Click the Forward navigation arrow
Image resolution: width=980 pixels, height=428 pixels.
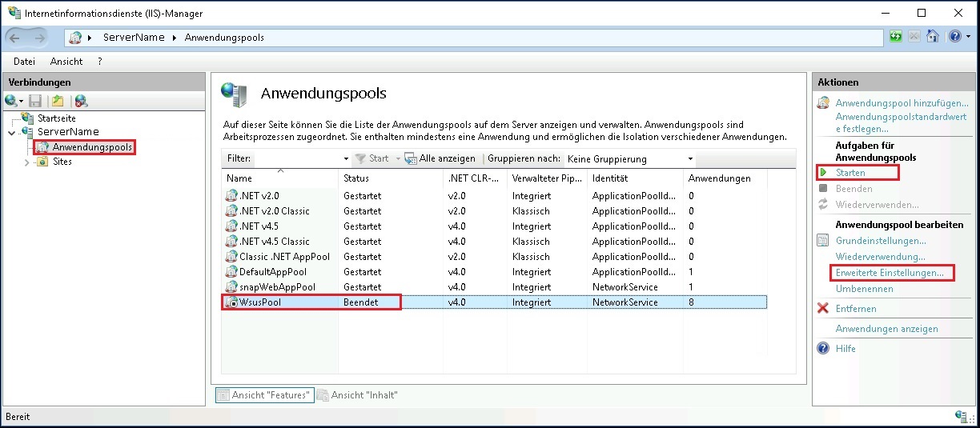coord(40,38)
